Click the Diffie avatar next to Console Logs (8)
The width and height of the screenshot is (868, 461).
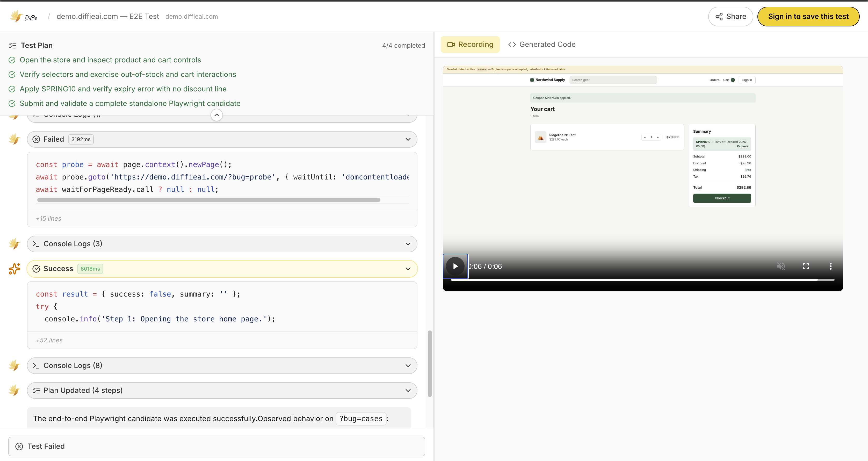[x=14, y=365]
